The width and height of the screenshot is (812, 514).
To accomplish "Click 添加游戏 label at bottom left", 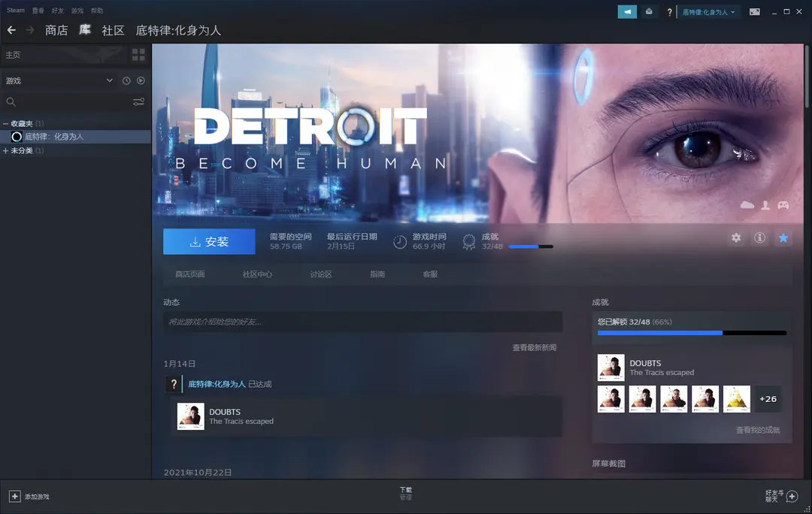I will pos(37,497).
